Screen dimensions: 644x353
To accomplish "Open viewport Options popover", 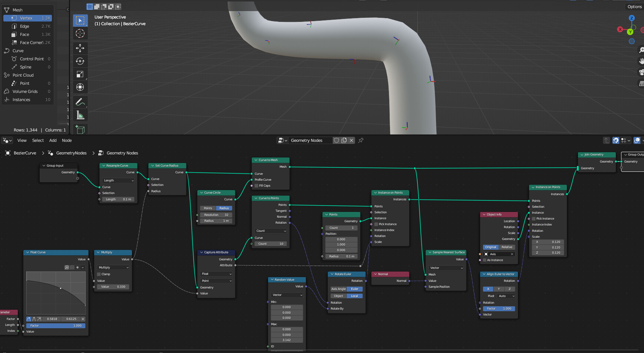I will [x=634, y=7].
